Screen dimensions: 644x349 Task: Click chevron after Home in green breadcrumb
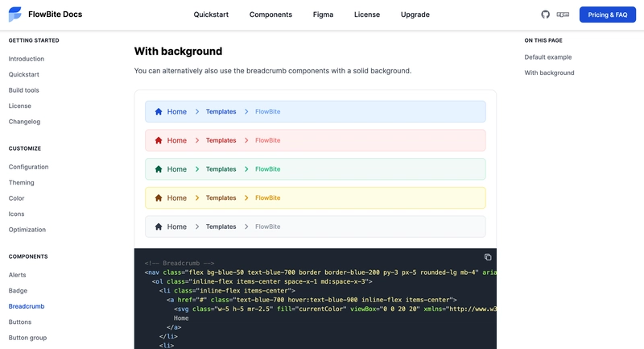tap(197, 169)
